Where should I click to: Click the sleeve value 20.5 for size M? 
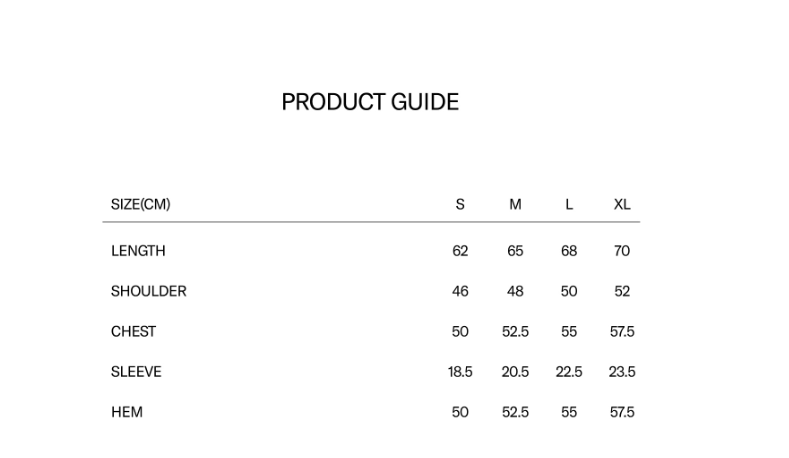[x=515, y=371]
